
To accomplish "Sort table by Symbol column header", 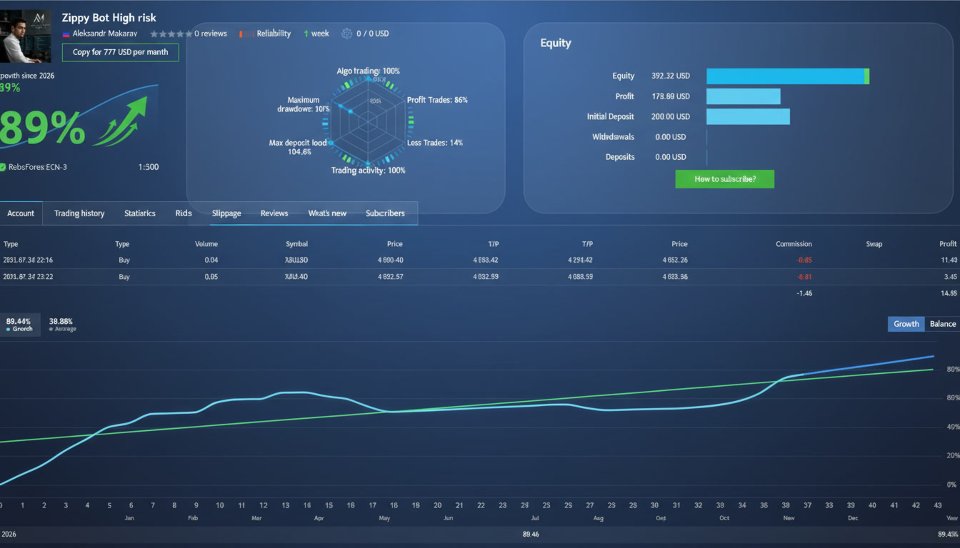I will 296,244.
